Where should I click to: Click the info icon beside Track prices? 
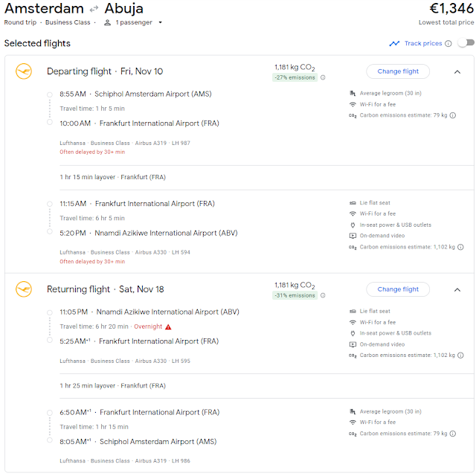tap(448, 44)
